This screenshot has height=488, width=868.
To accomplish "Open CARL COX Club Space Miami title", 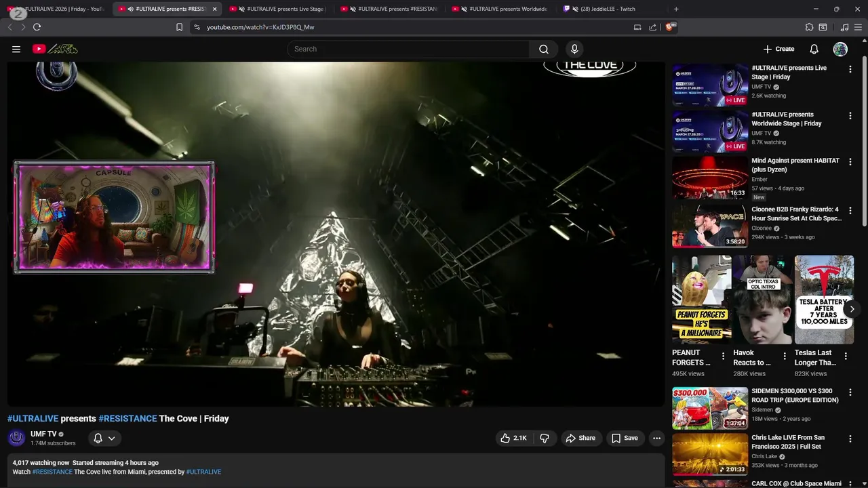I will [797, 484].
